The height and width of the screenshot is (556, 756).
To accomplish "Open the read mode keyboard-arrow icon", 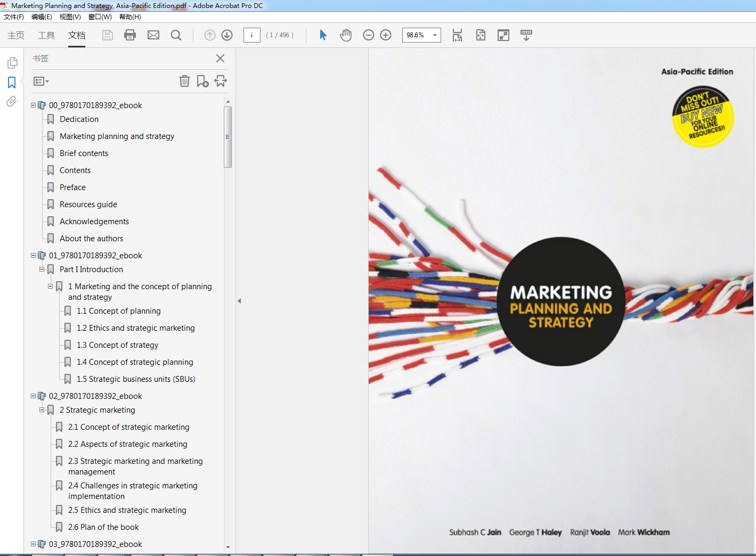I will click(526, 35).
